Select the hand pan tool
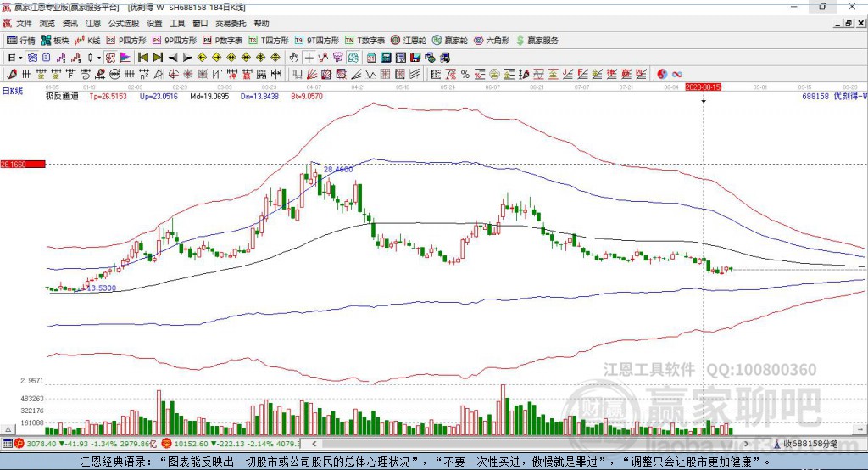This screenshot has width=868, height=470. tap(294, 58)
